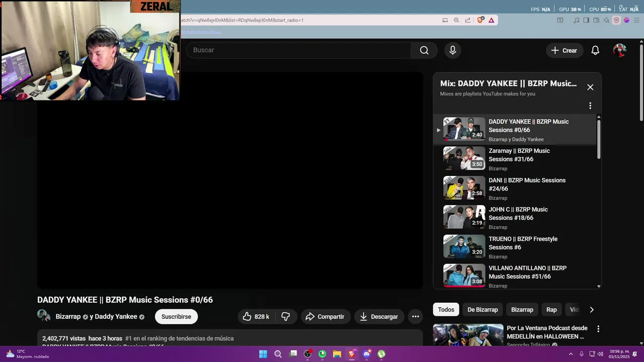Open the account avatar menu
The height and width of the screenshot is (362, 644).
coord(620,50)
